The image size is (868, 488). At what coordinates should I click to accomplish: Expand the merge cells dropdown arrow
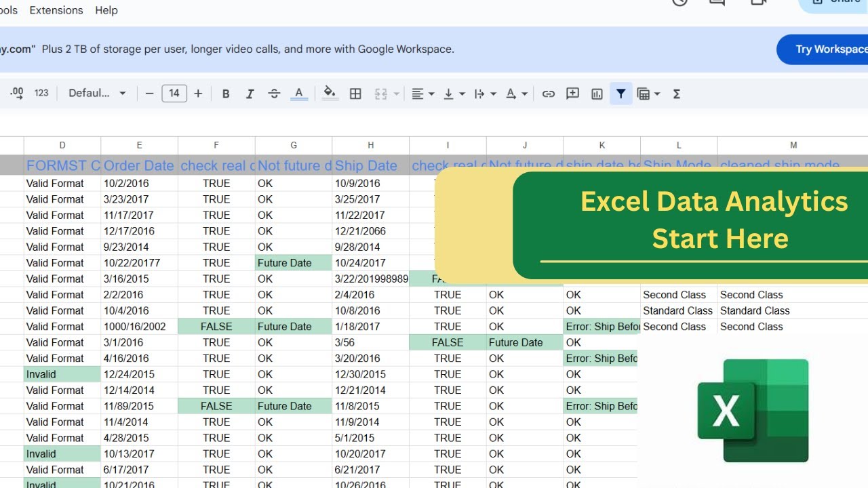tap(397, 94)
